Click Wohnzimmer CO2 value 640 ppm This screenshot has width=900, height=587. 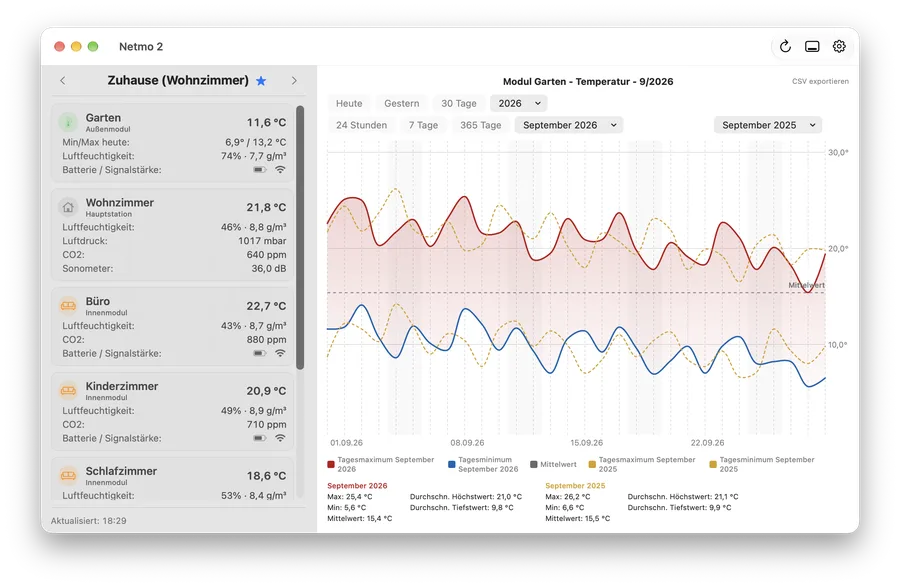266,255
